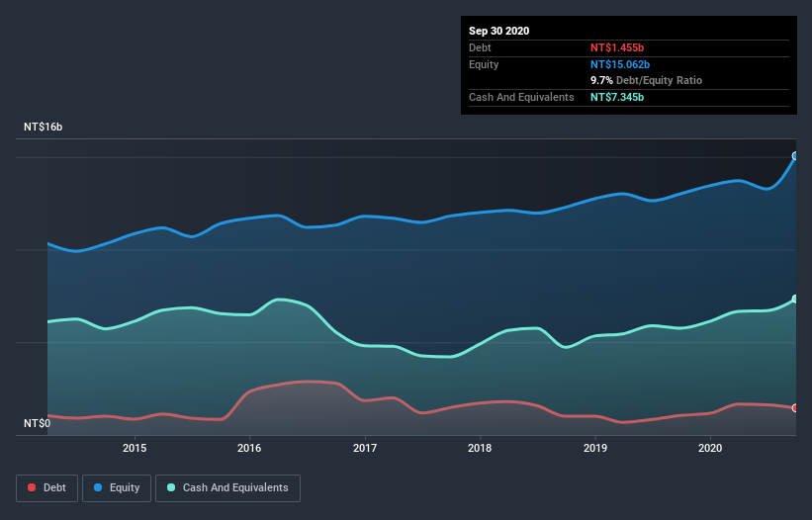
Task: Click the NT$1.455b debt value
Action: [617, 47]
